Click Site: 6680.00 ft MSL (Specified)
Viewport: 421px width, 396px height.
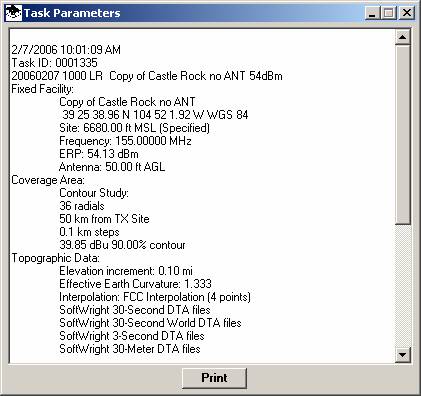pyautogui.click(x=134, y=128)
